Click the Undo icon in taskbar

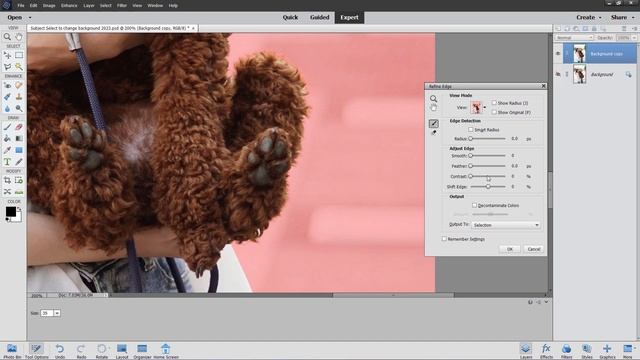pos(60,351)
